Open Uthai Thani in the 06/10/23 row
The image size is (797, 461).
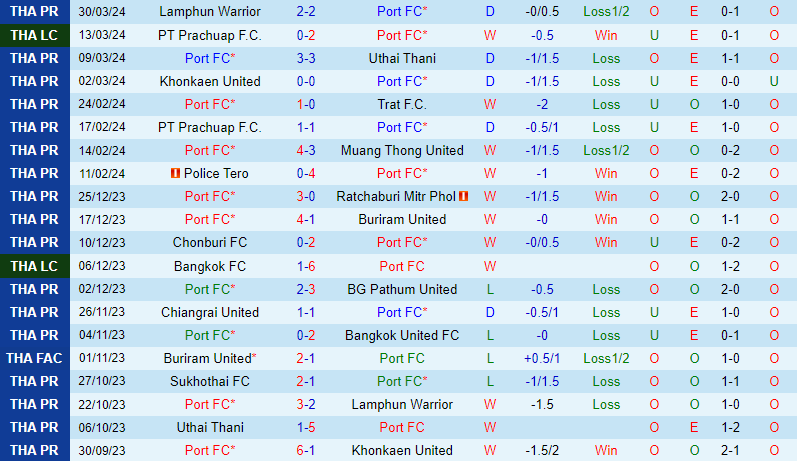coord(210,427)
